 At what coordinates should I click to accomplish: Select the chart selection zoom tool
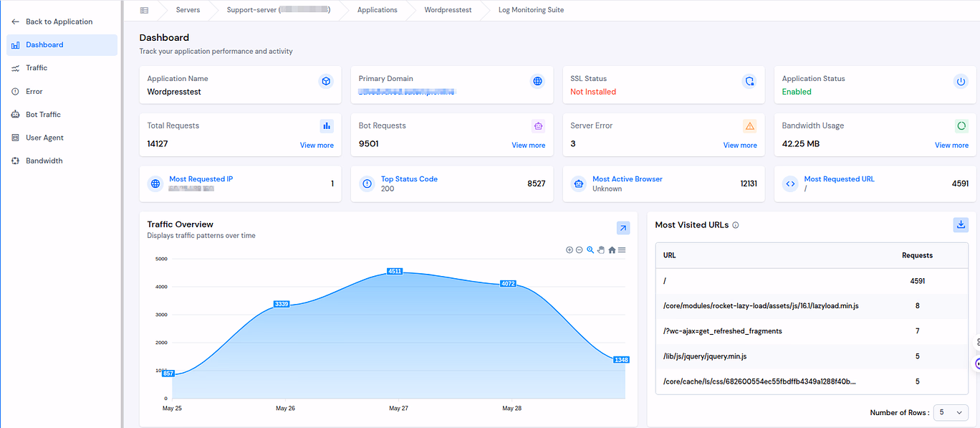pyautogui.click(x=590, y=250)
